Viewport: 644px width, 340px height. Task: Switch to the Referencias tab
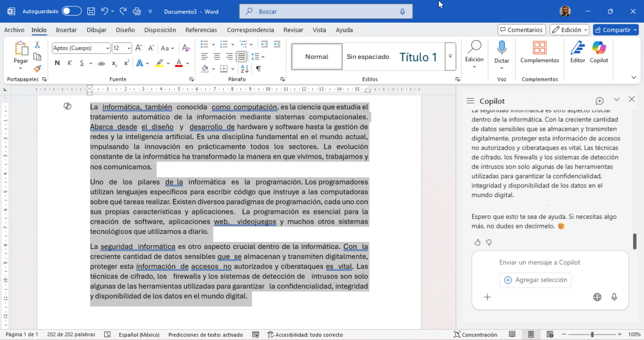201,30
